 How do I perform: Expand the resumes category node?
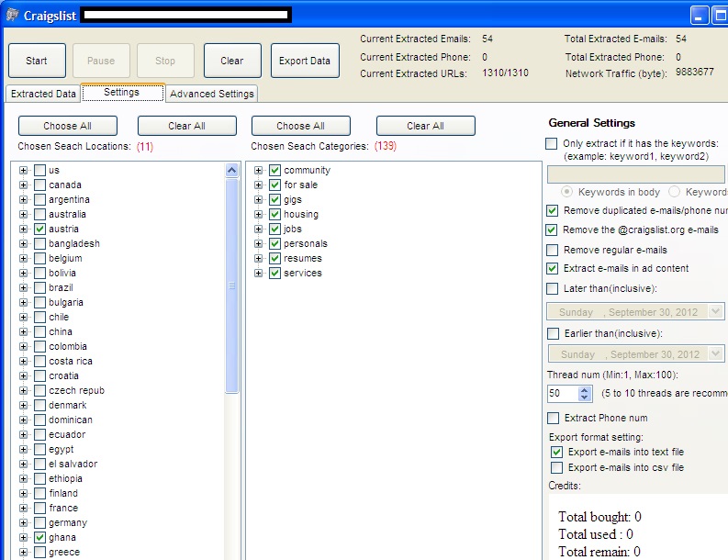point(258,259)
